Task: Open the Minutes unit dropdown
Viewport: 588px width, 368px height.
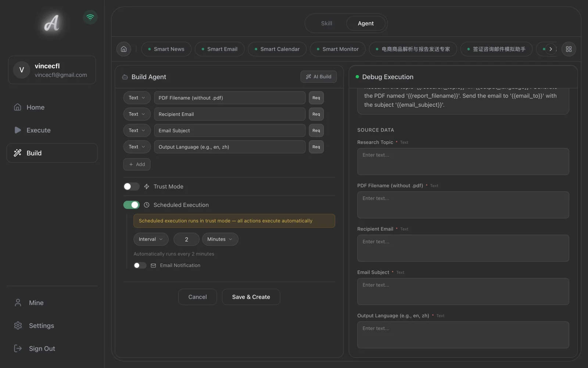Action: point(220,239)
